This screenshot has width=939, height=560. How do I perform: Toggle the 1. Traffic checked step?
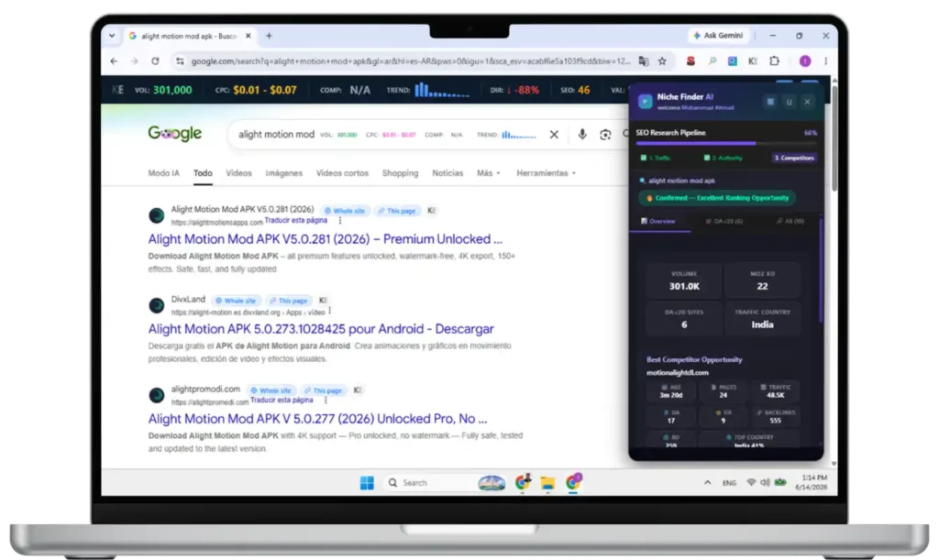point(656,158)
